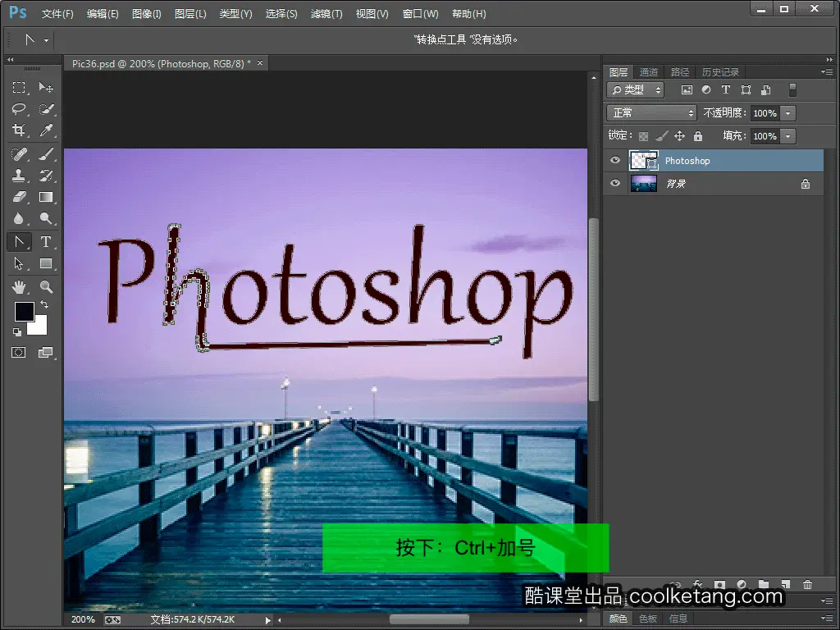Screen dimensions: 840x630
Task: Open the 填充 slider dropdown
Action: click(x=788, y=136)
